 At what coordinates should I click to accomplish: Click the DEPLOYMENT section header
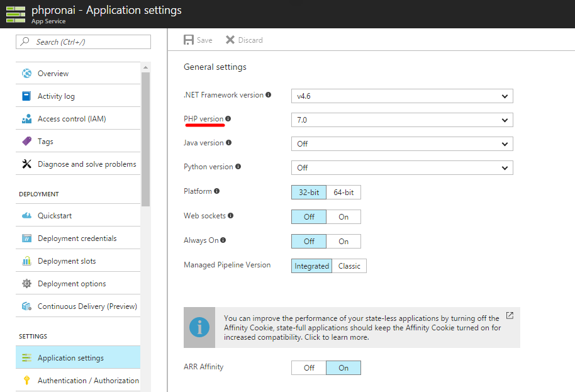coord(39,194)
